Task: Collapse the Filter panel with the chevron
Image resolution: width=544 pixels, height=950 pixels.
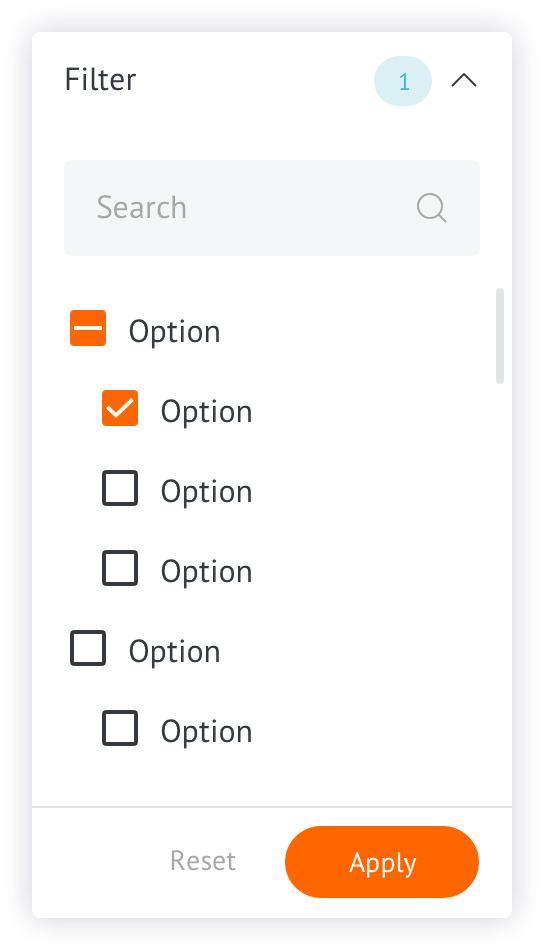Action: point(464,81)
